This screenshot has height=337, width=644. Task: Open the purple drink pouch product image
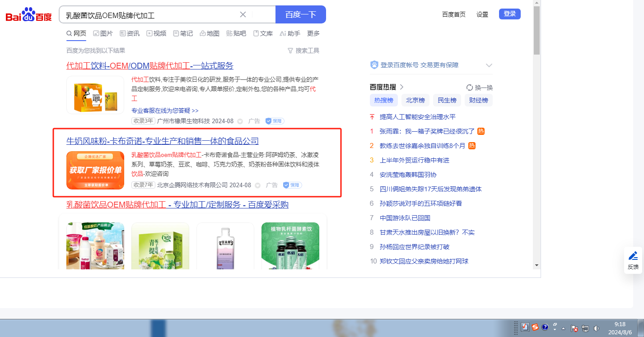(225, 246)
